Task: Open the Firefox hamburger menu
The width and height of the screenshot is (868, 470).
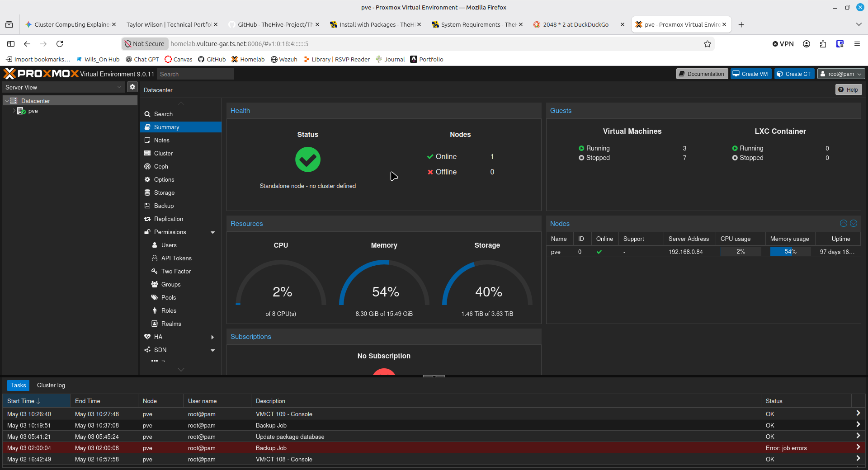Action: pos(857,44)
